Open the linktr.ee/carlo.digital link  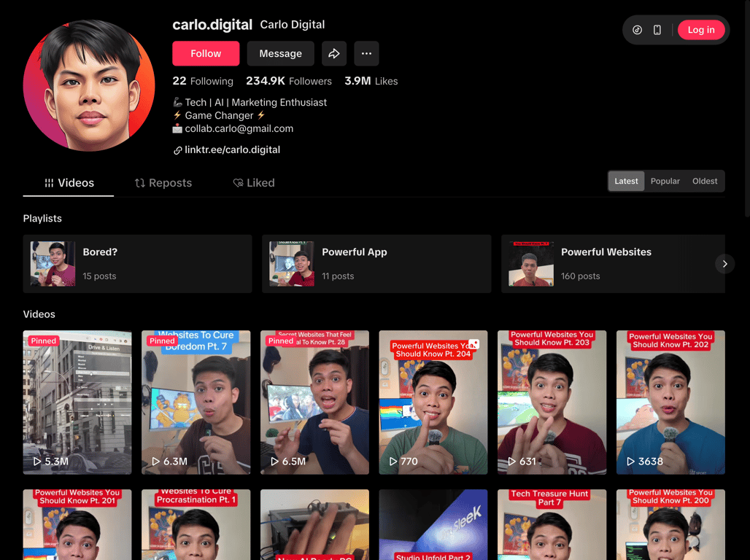(233, 149)
